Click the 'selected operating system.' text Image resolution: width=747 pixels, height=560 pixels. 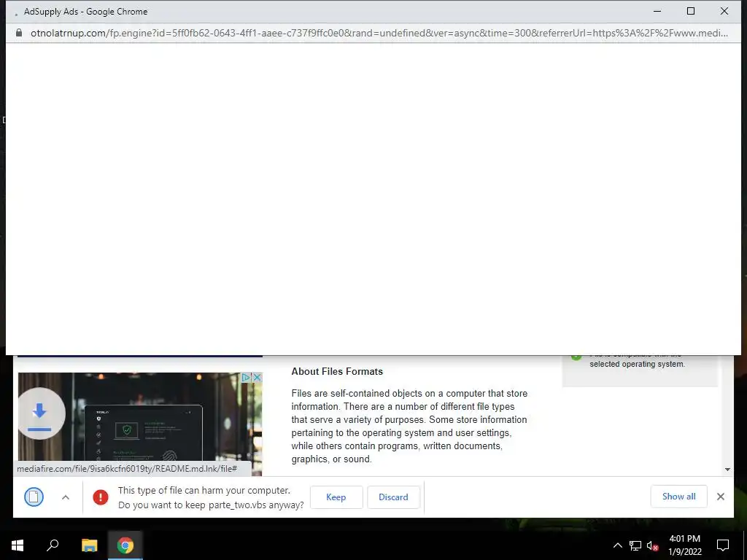click(637, 364)
